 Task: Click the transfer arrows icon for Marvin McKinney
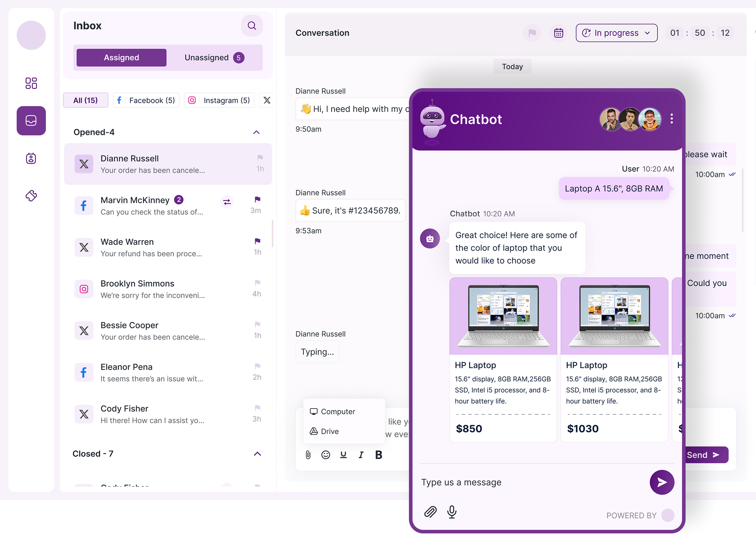[x=227, y=202]
